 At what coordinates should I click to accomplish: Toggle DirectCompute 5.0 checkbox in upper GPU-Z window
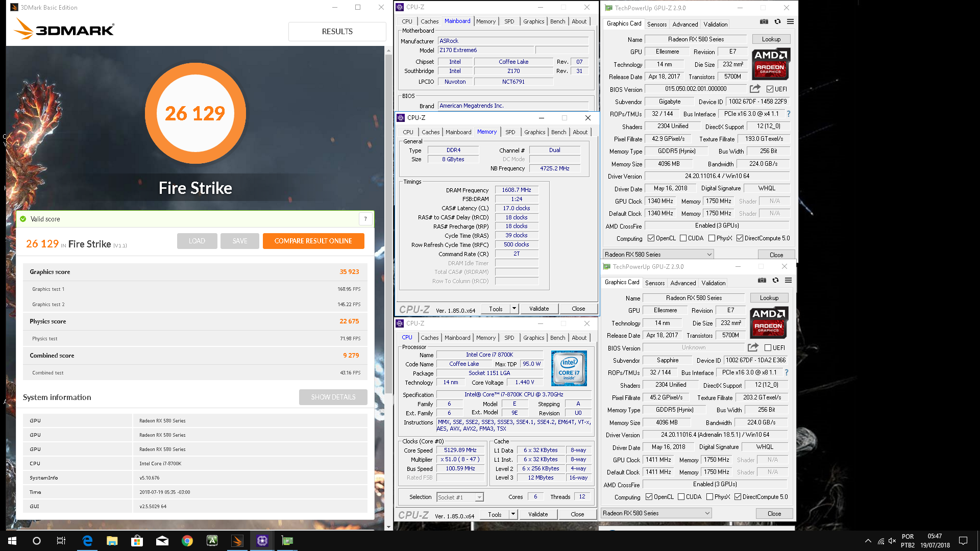click(740, 238)
